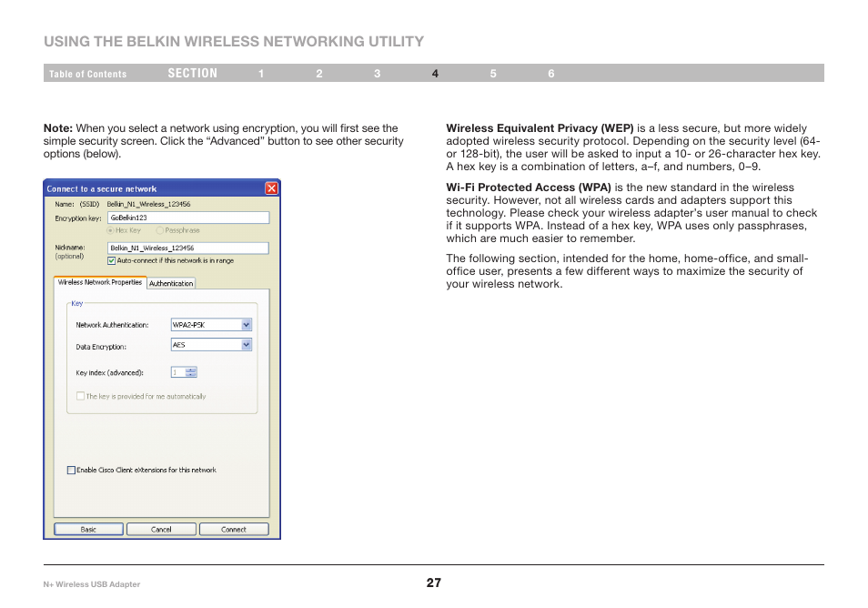868x608 pixels.
Task: Check The key is provided automatically box
Action: click(x=80, y=396)
